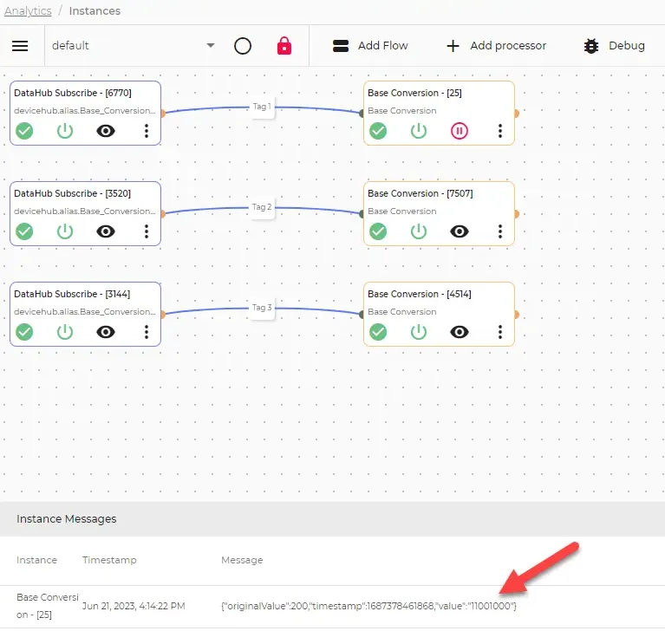Click the green check status on DataHub Subscribe [6770]
This screenshot has height=644, width=665.
click(24, 131)
